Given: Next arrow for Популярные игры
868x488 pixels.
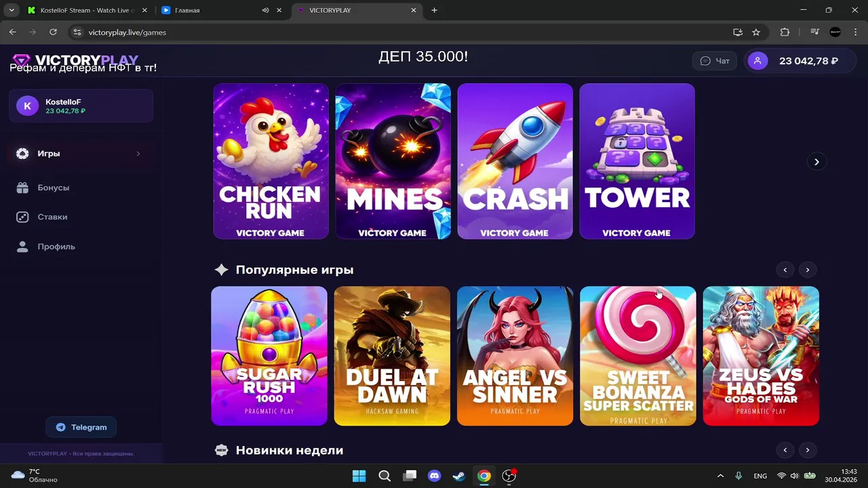Looking at the screenshot, I should (x=808, y=270).
